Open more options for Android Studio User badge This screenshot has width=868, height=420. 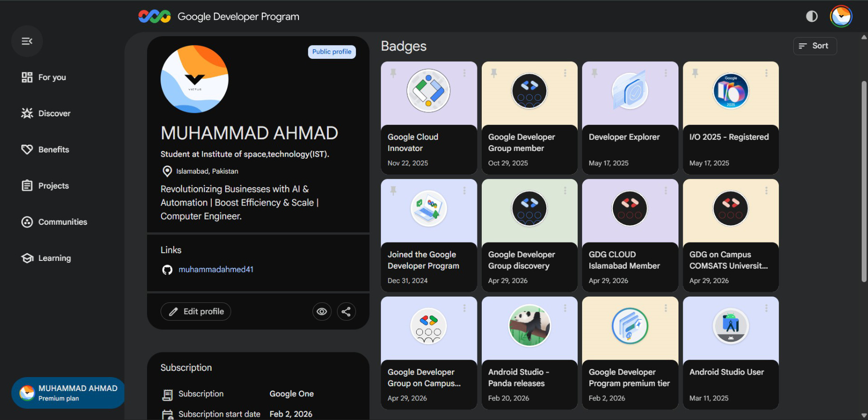coord(766,308)
